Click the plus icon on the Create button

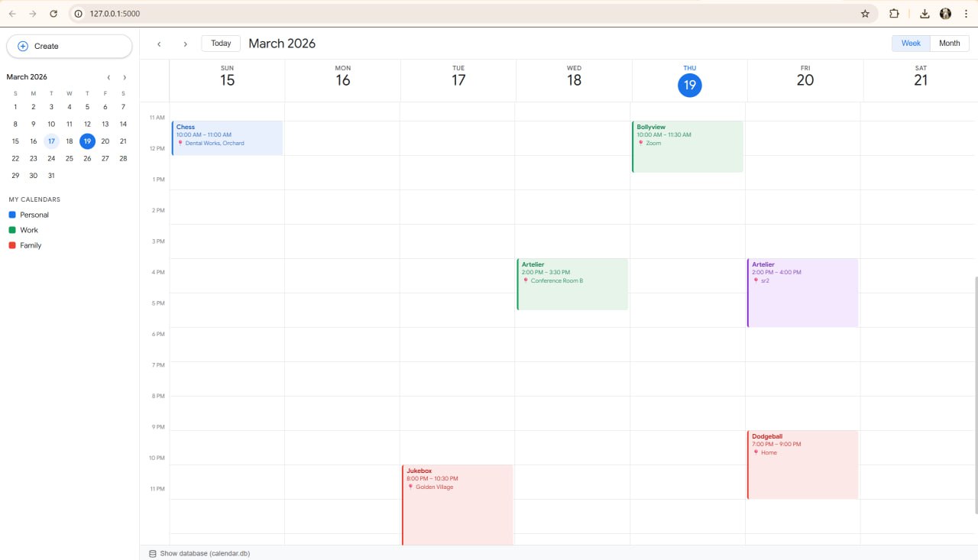click(x=23, y=46)
